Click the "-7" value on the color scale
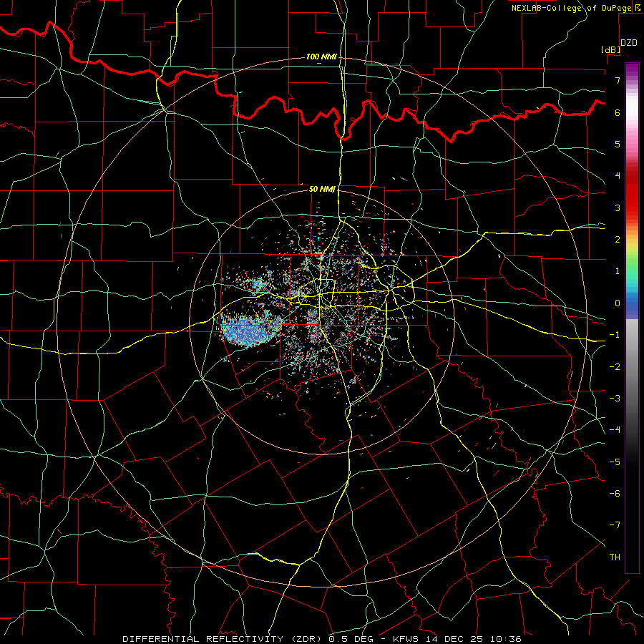Viewport: 644px width, 644px height. tap(615, 525)
